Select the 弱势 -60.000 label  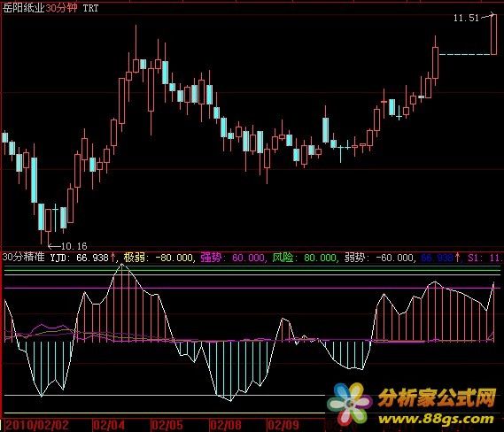click(379, 258)
